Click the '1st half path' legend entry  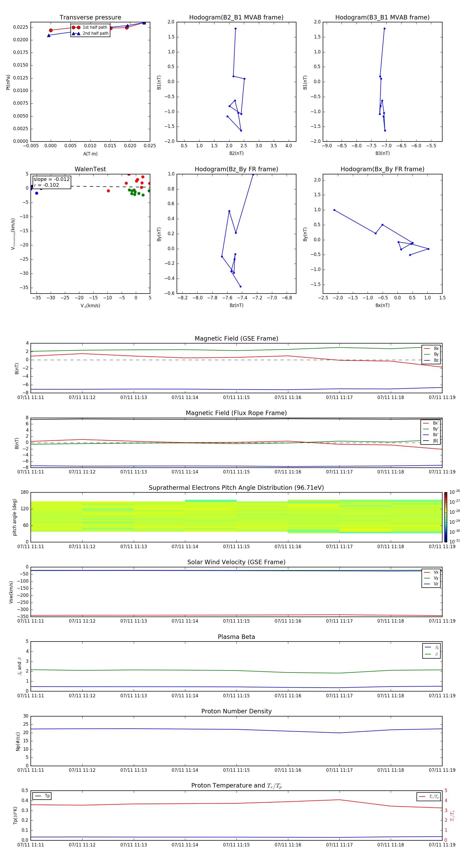pos(90,27)
